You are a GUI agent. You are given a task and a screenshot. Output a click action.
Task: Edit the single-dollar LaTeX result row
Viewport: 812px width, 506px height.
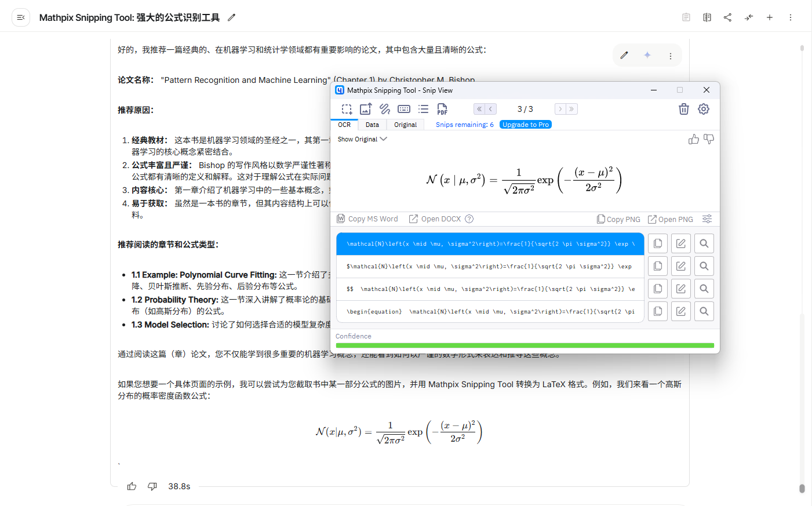pyautogui.click(x=681, y=267)
